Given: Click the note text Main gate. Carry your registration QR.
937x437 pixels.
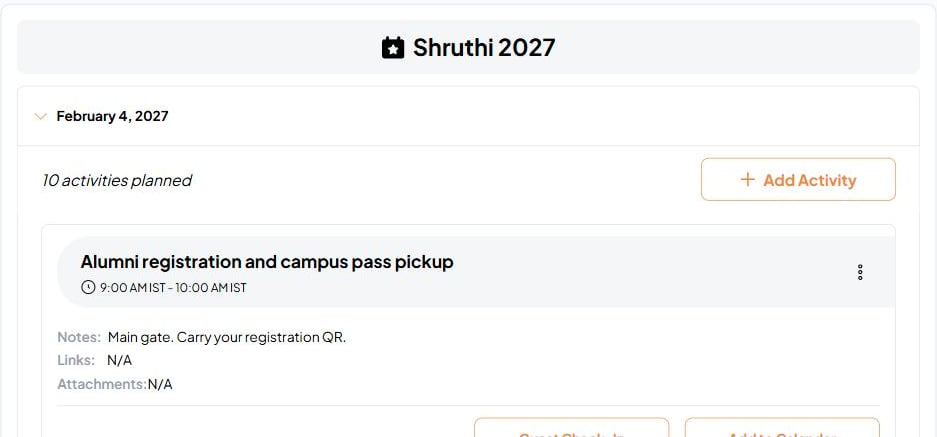Looking at the screenshot, I should [x=227, y=337].
